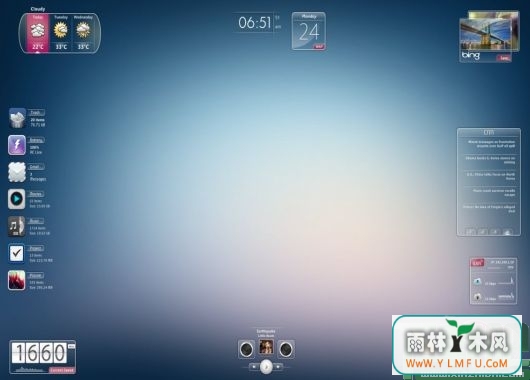Click the purple lightning Battery icon
The width and height of the screenshot is (530, 380).
pos(17,145)
